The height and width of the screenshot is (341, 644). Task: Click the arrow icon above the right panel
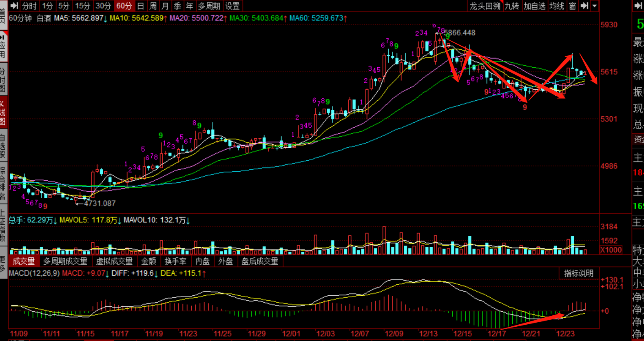tap(638, 6)
